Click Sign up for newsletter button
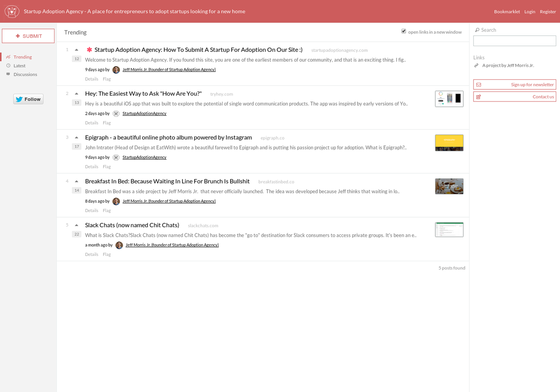The height and width of the screenshot is (392, 560). pyautogui.click(x=515, y=84)
